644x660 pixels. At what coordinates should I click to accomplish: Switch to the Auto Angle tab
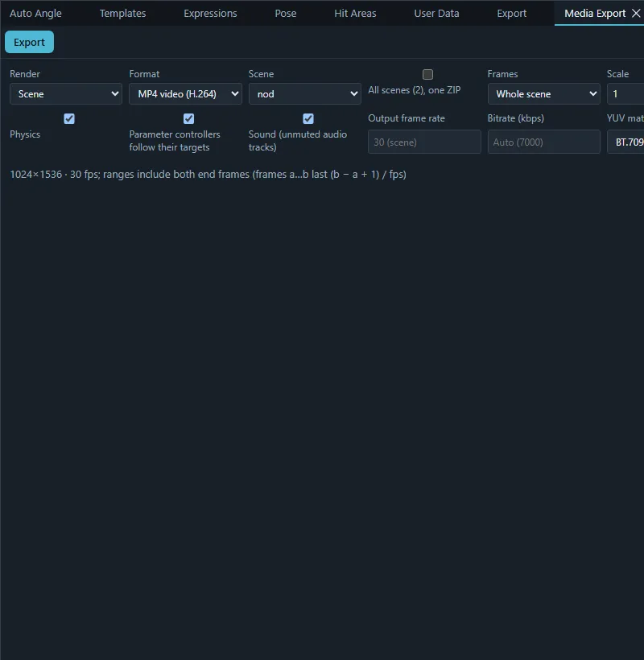(x=35, y=13)
